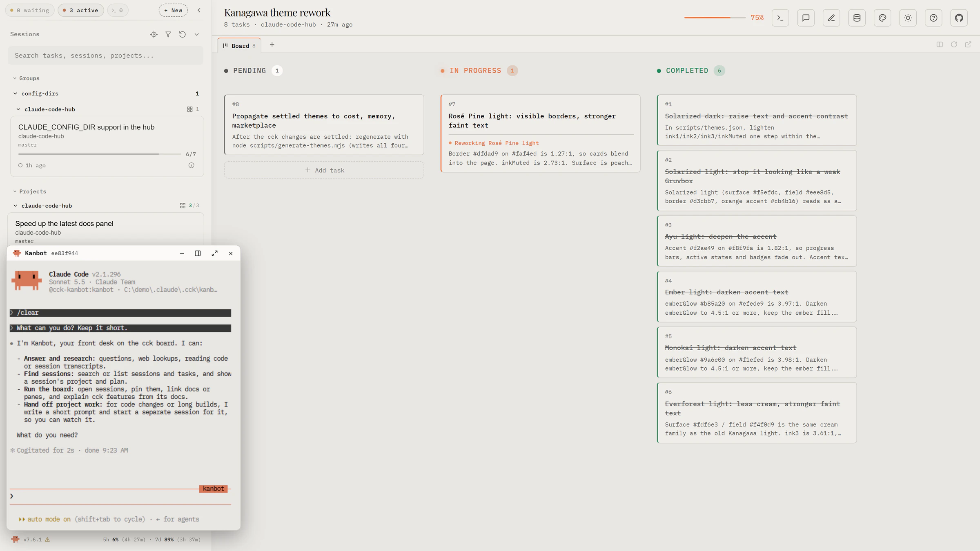Viewport: 980px width, 551px height.
Task: Open the help question mark icon
Action: pyautogui.click(x=933, y=18)
